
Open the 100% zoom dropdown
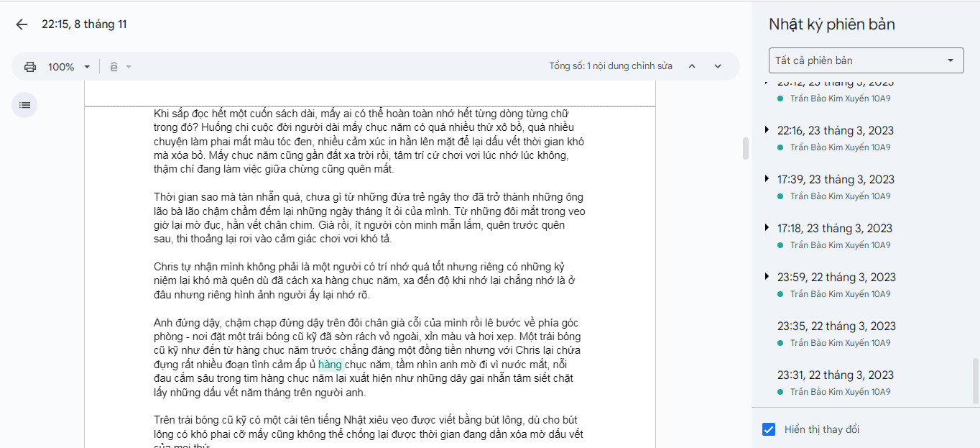tap(69, 67)
